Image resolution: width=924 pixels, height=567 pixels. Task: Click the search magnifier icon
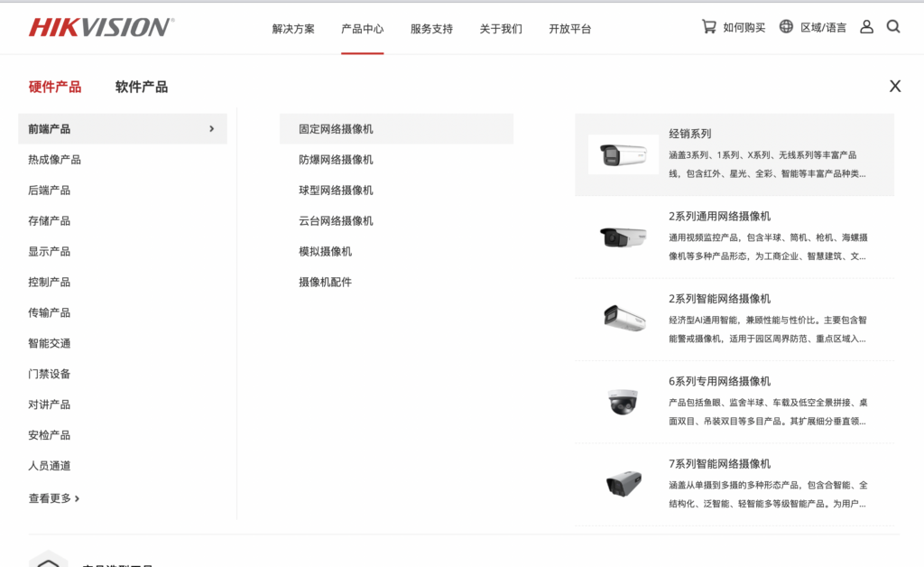click(893, 26)
